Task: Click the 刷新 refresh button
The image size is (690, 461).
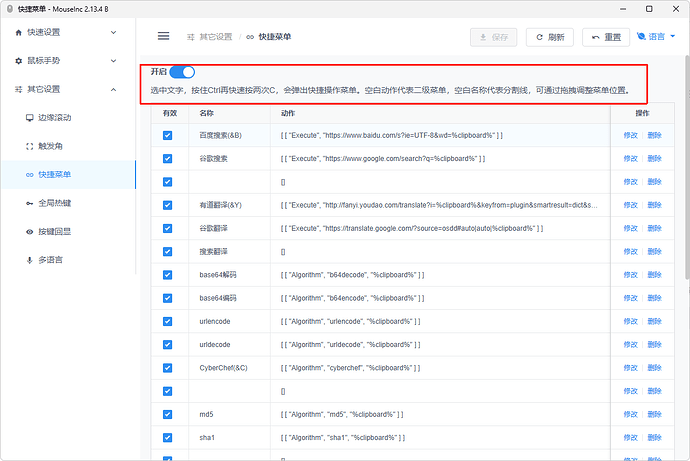Action: 550,37
